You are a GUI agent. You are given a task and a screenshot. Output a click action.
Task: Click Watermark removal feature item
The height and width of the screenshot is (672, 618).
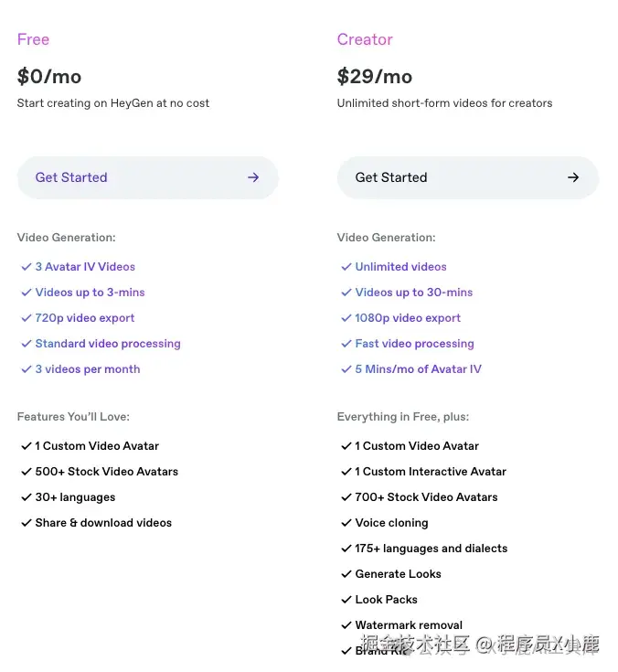[x=409, y=625]
